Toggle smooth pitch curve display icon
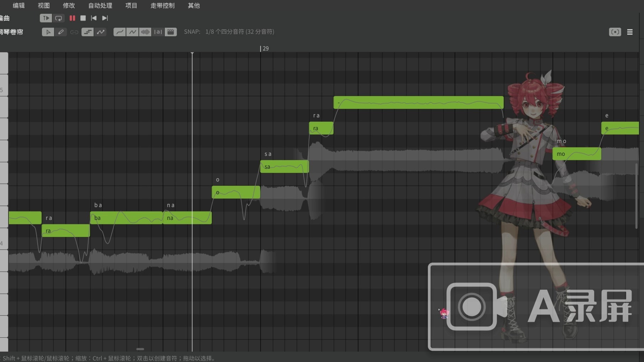The image size is (644, 362). 120,32
